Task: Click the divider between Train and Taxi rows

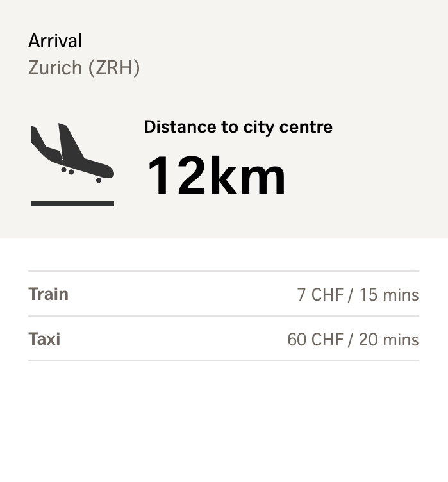Action: coord(223,316)
